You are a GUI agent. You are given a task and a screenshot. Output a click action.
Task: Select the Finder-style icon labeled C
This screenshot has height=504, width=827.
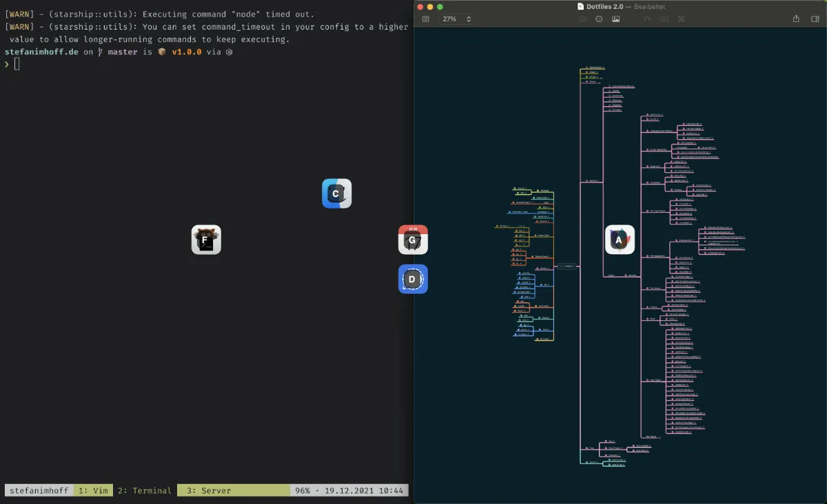click(x=336, y=193)
